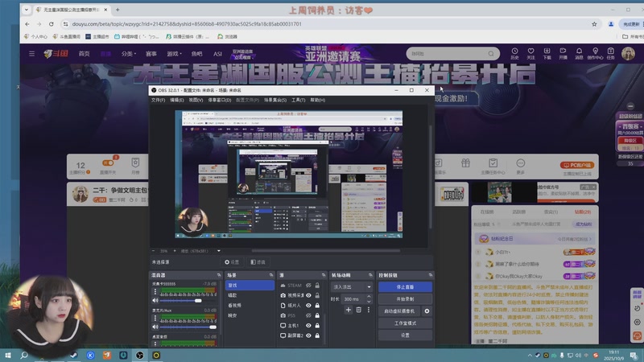
Task: Start the virtual camera button
Action: (x=399, y=311)
